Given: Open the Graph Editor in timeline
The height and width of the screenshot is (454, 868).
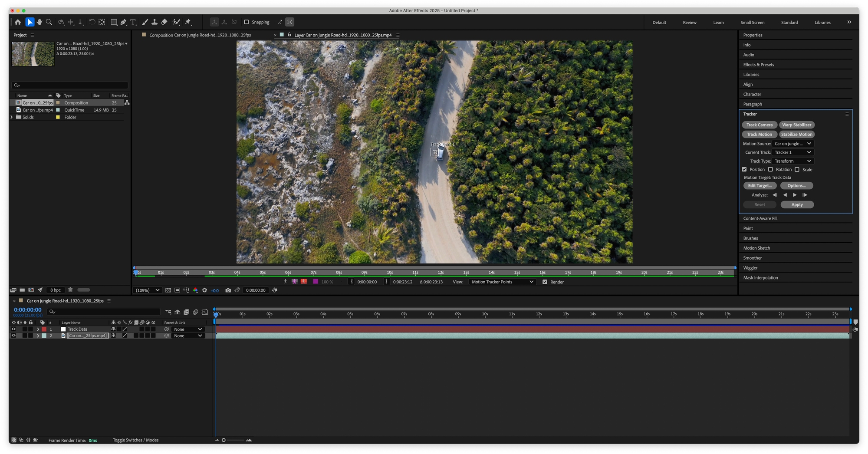Looking at the screenshot, I should 205,312.
